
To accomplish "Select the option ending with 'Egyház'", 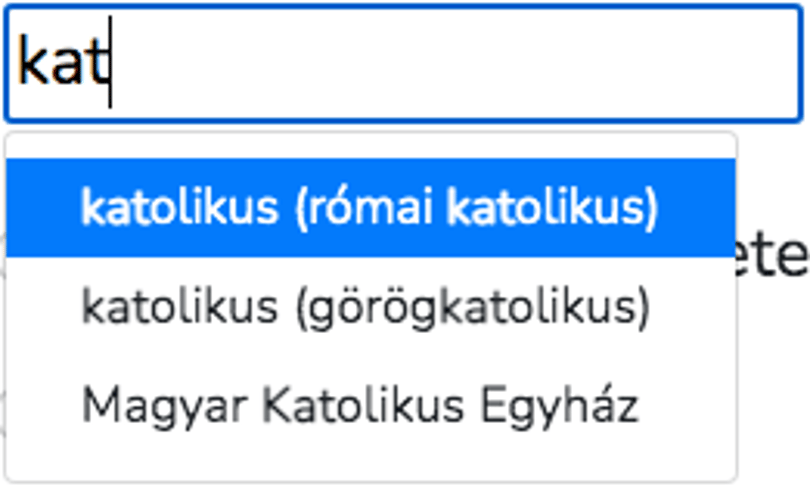I will pyautogui.click(x=370, y=405).
